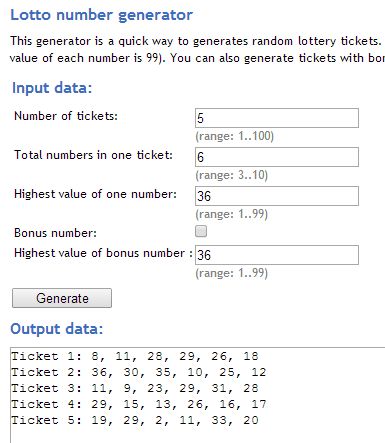Screen dimensions: 385x443
Task: Click the "Total numbers in one ticket:" label
Action: pyautogui.click(x=93, y=155)
